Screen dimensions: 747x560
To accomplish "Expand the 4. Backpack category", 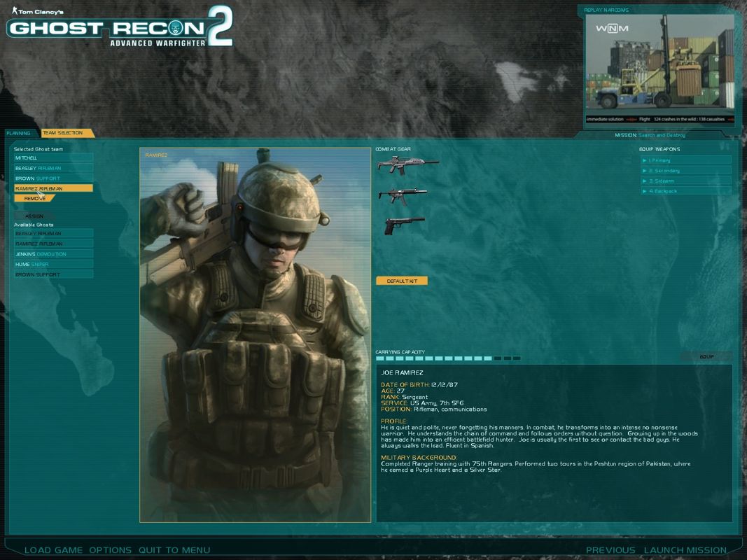I will pos(686,191).
